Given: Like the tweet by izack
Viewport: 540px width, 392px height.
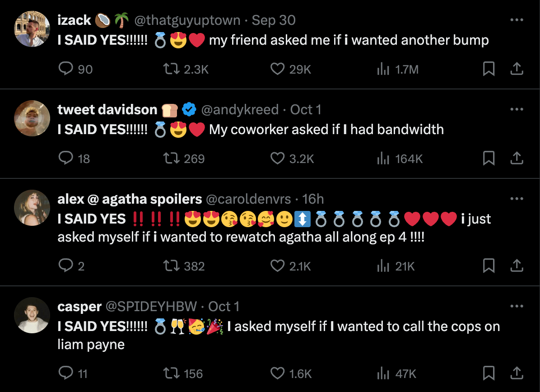Looking at the screenshot, I should click(277, 69).
